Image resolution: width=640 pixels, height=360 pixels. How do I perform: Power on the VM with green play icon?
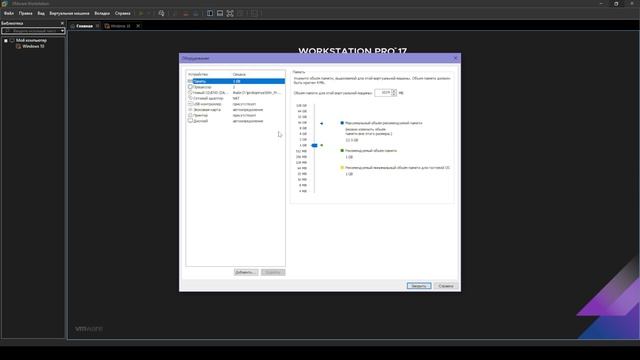(141, 13)
